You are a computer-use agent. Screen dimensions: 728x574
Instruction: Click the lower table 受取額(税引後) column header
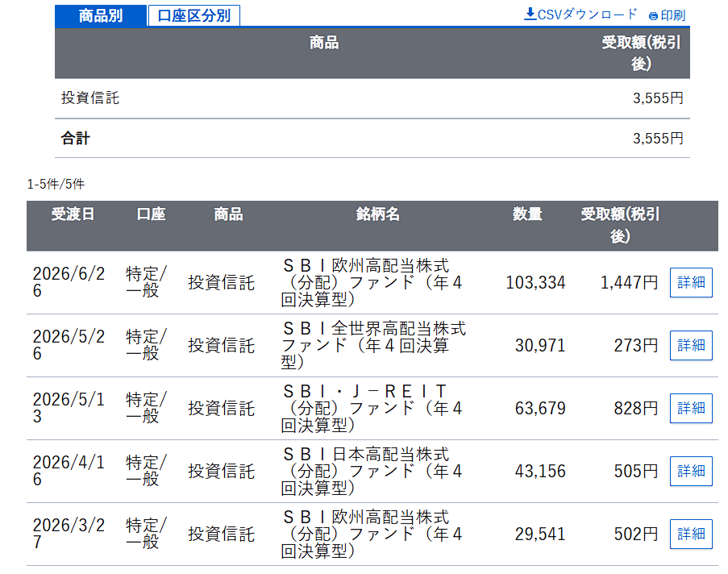tap(620, 225)
